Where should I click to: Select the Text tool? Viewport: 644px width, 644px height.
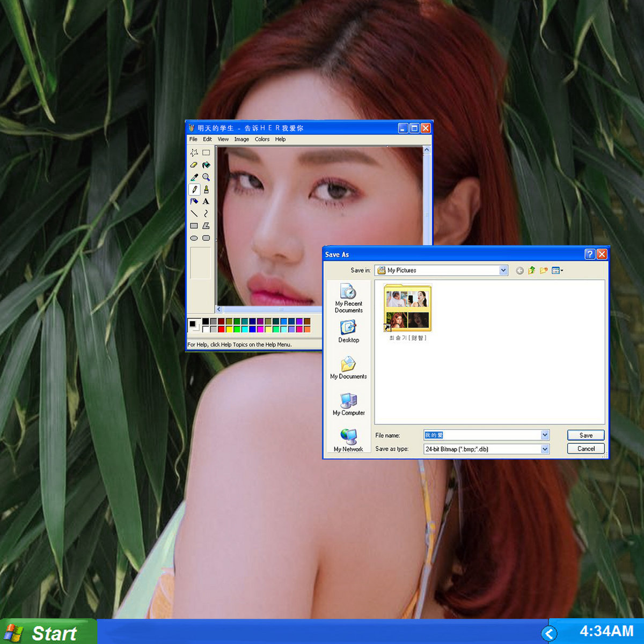[x=206, y=202]
